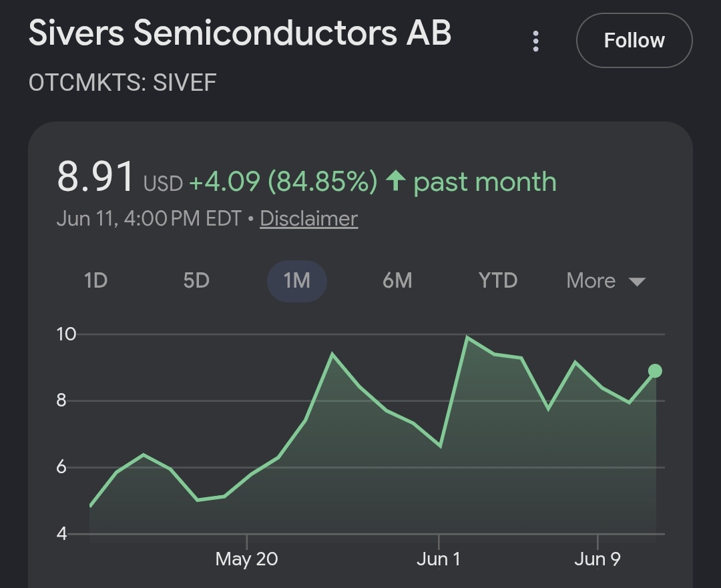Expand the More time ranges dropdown
Viewport: 721px width, 588px height.
point(606,280)
